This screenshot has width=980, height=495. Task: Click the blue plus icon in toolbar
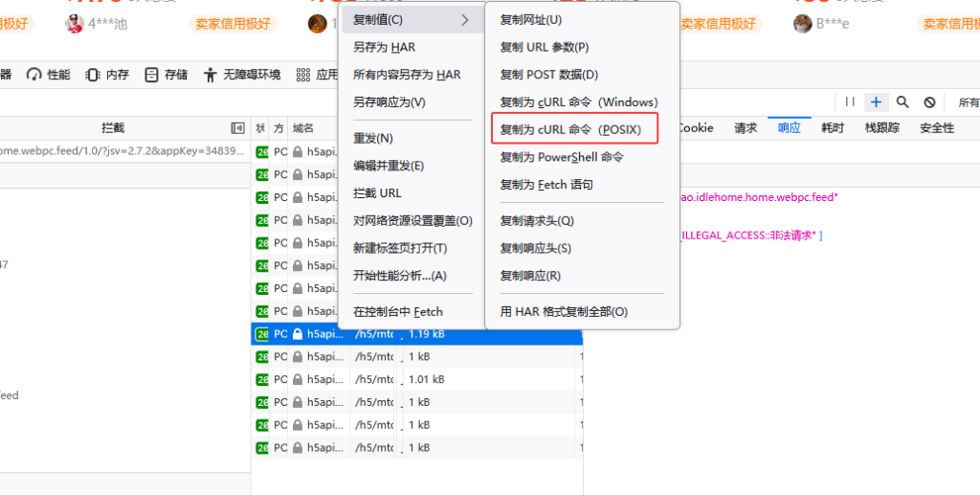pyautogui.click(x=876, y=101)
